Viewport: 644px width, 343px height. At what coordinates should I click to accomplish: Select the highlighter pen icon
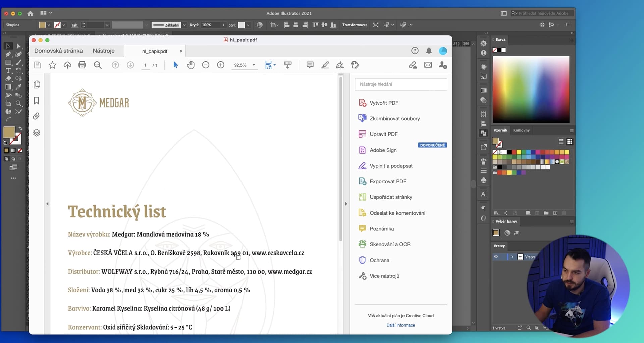325,65
